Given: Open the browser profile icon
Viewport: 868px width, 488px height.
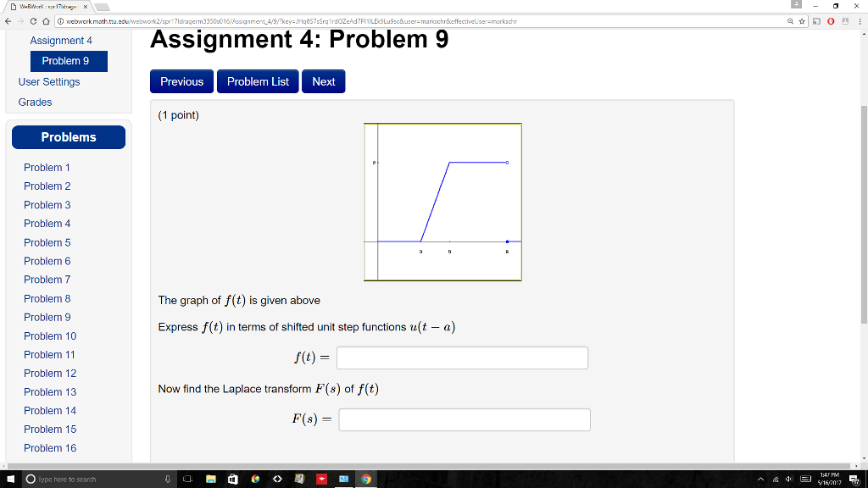Looking at the screenshot, I should tap(846, 21).
